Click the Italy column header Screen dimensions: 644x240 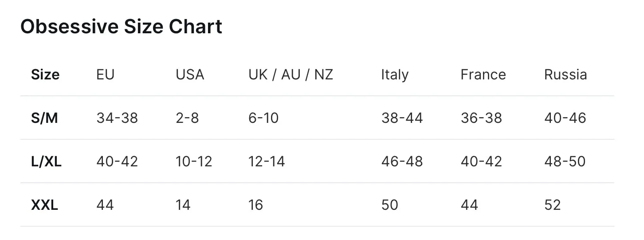(395, 75)
